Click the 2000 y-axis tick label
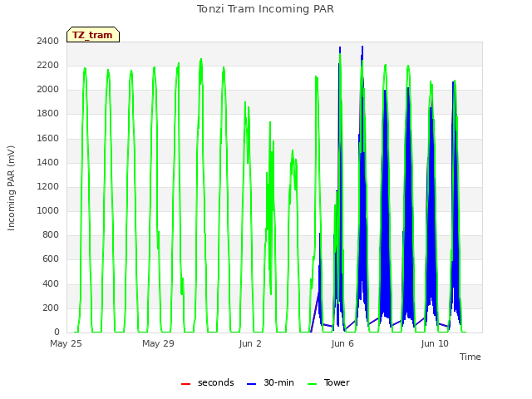The width and height of the screenshot is (532, 399). 48,89
